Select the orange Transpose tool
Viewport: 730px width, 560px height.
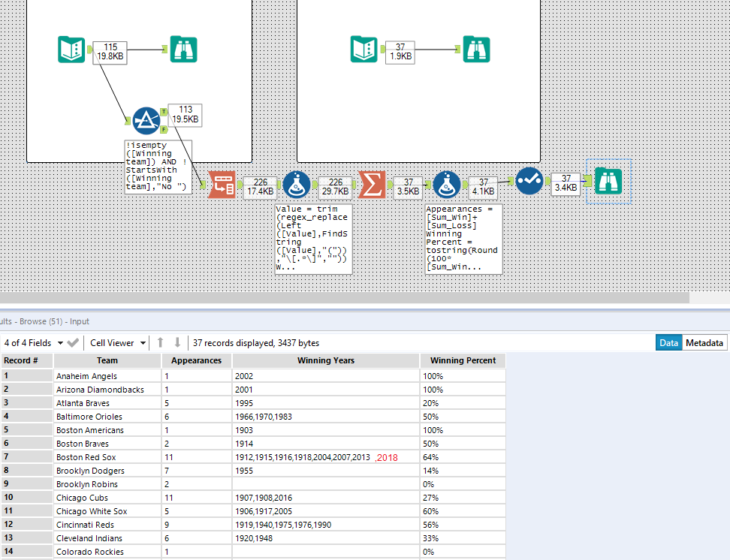click(x=222, y=184)
